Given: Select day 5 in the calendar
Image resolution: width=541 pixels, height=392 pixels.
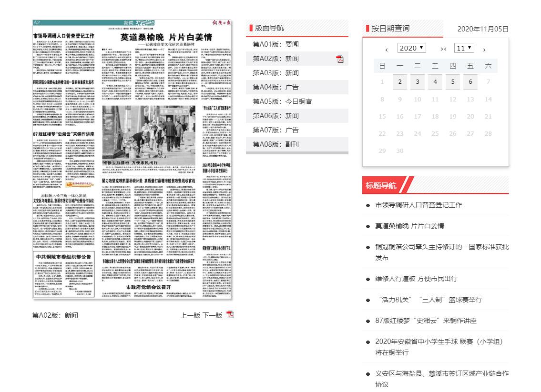Looking at the screenshot, I should (452, 82).
